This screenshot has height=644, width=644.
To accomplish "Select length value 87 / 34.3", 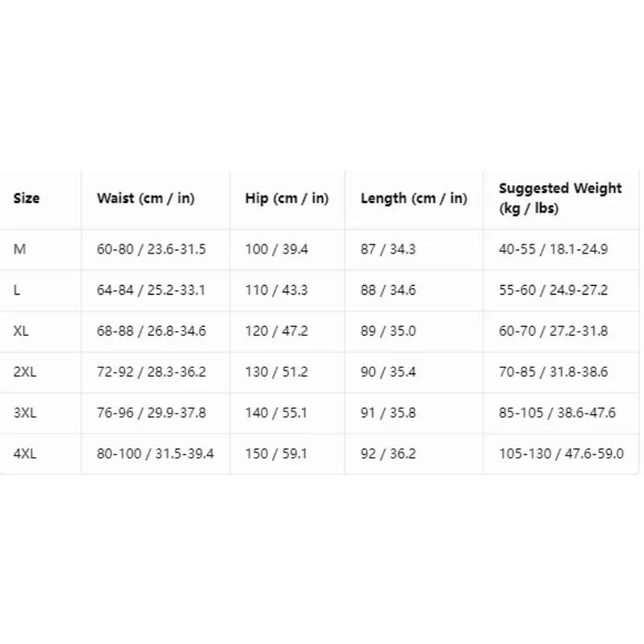I will 388,250.
